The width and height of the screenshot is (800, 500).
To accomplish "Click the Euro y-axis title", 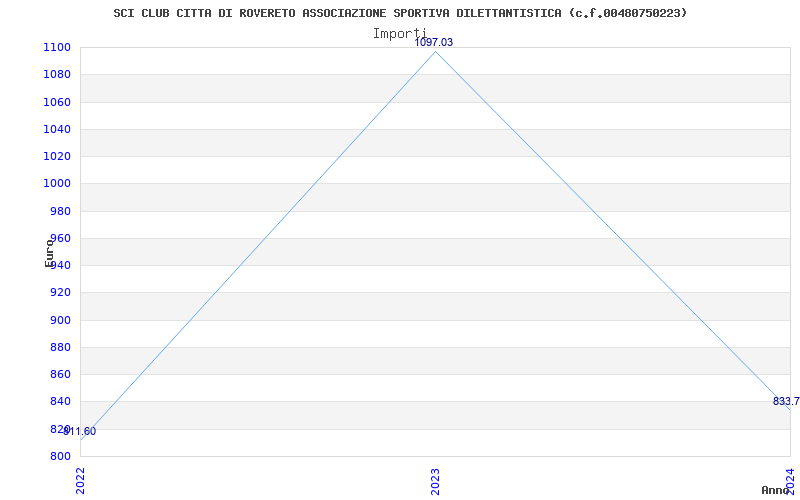I will (49, 253).
